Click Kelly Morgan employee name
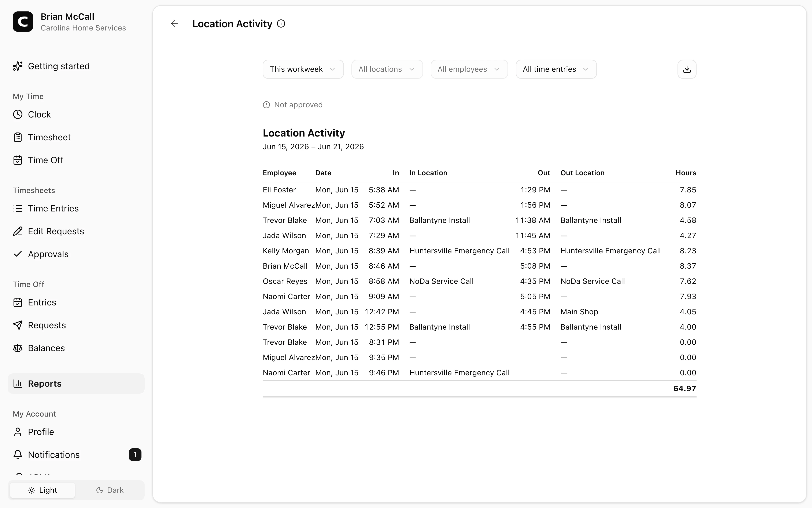The width and height of the screenshot is (812, 508). click(286, 251)
